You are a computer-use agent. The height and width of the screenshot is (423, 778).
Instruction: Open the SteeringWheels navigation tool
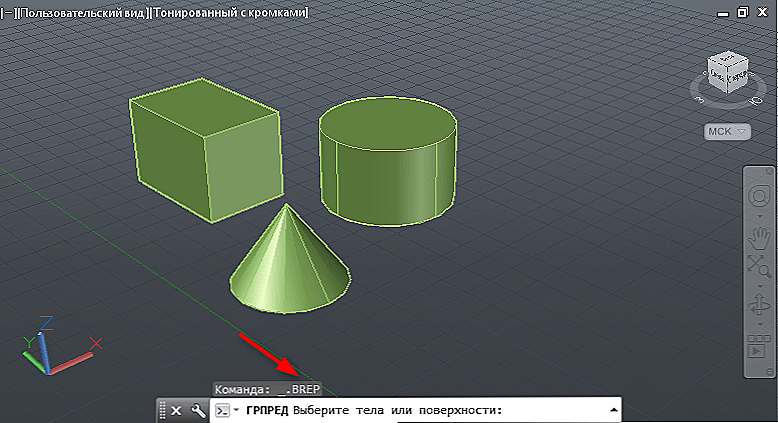(x=759, y=195)
